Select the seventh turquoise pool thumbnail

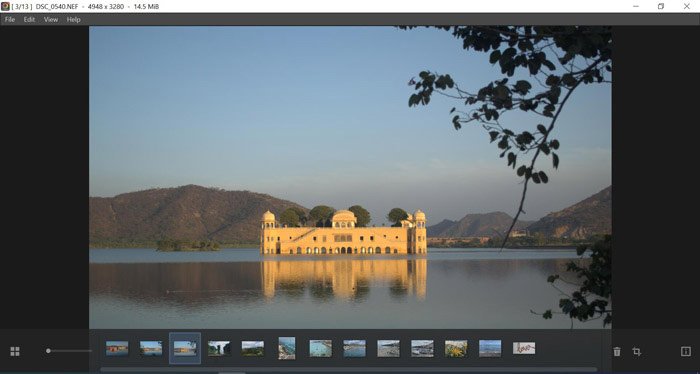(321, 349)
